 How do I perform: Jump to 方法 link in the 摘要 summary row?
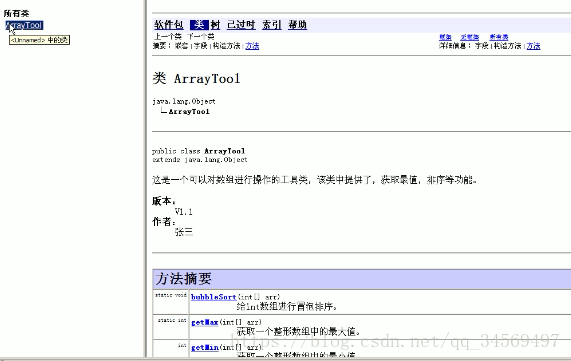(252, 46)
